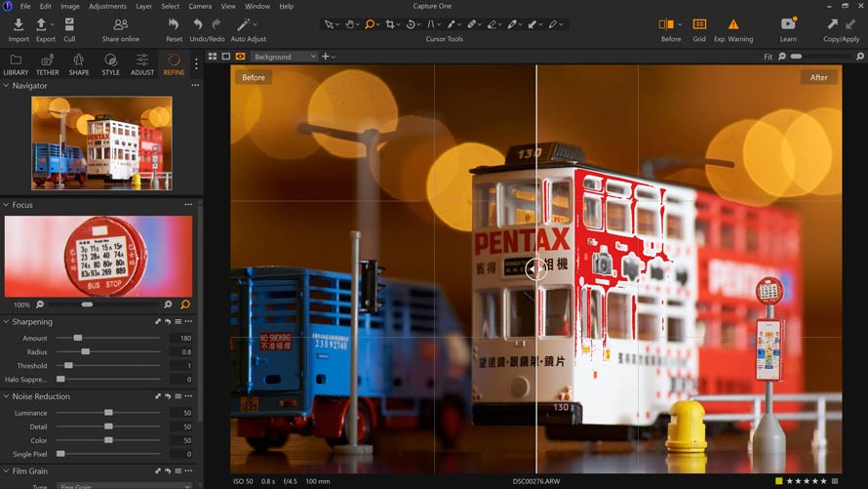Click the Undo arrow icon
This screenshot has height=489, width=868.
click(x=198, y=24)
